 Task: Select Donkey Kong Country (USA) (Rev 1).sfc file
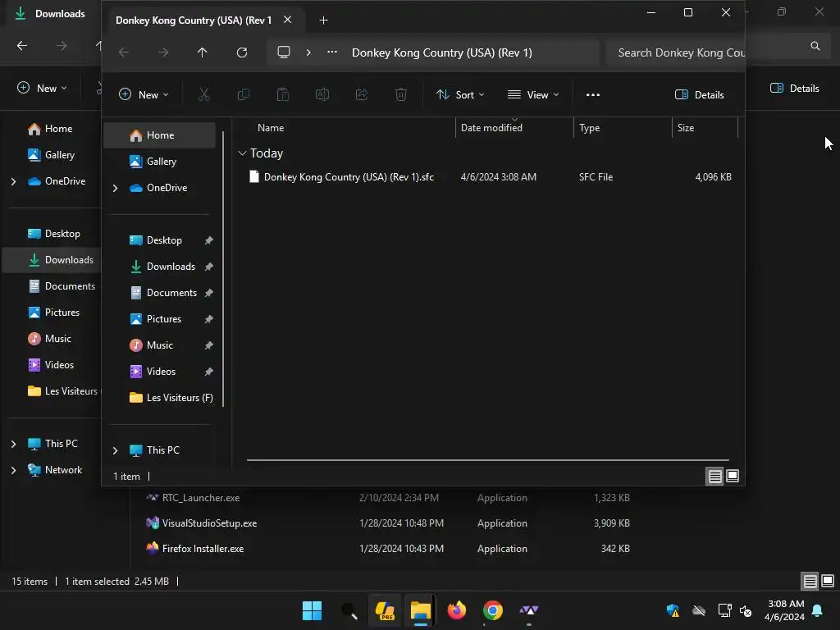489,177
